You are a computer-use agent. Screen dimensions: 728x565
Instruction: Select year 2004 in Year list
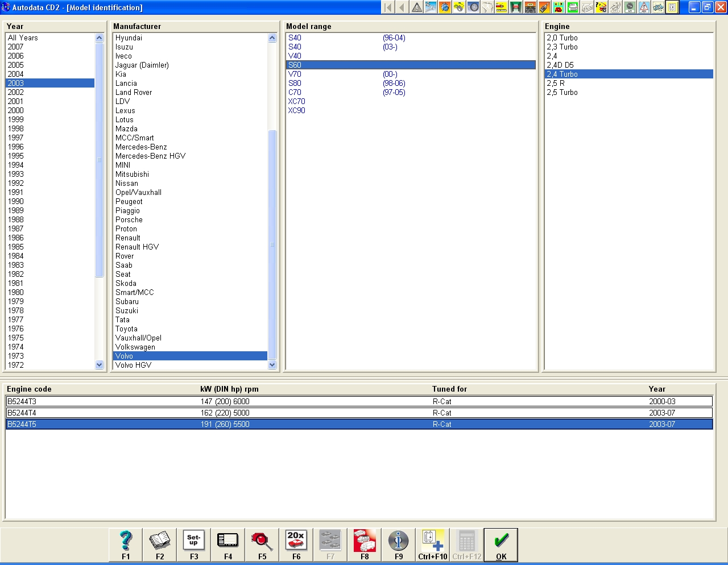tap(50, 74)
